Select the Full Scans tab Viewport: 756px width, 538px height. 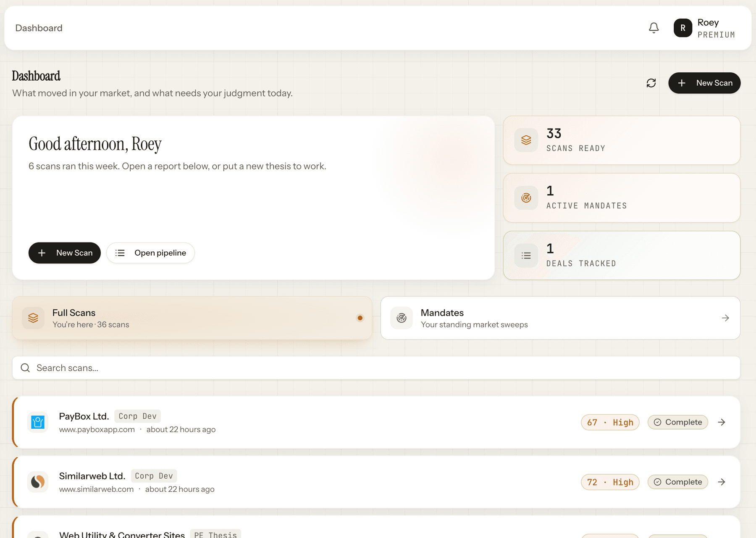click(x=192, y=318)
